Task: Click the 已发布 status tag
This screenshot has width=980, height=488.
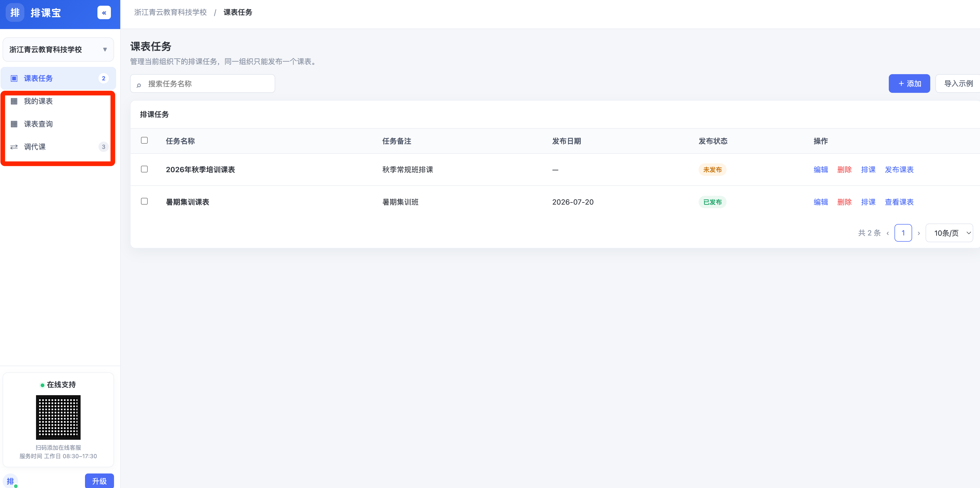Action: [x=712, y=202]
